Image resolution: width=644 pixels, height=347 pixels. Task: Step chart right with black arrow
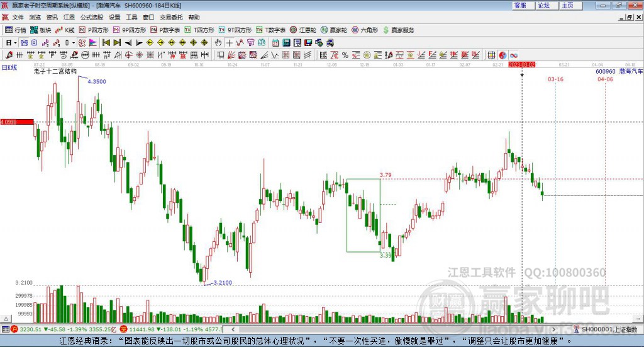coord(139,43)
